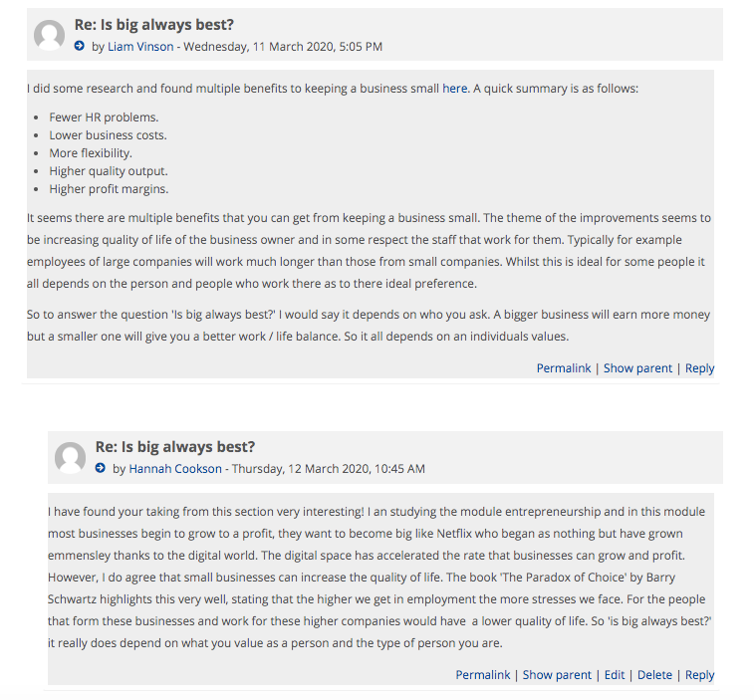This screenshot has width=754, height=700.
Task: Delete Hannah Cookson's post
Action: (x=654, y=675)
